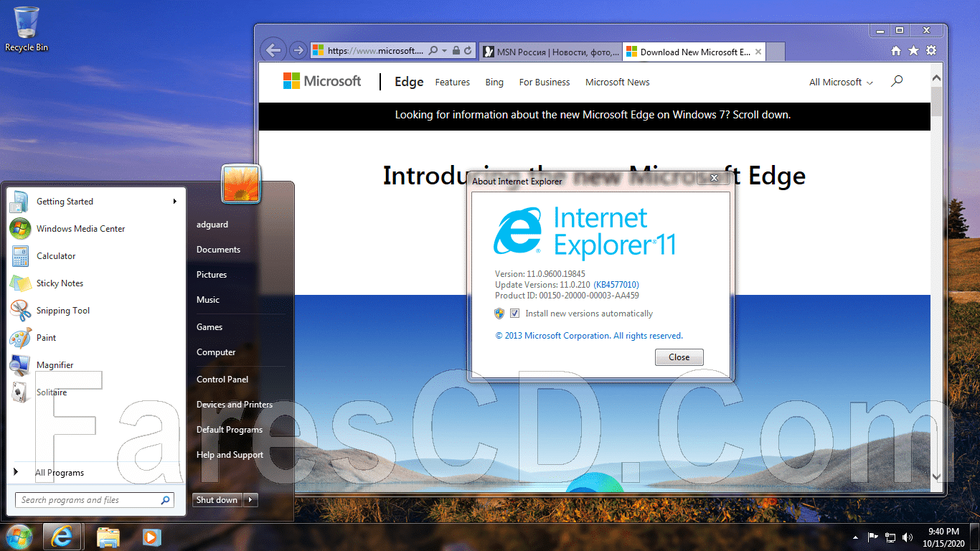This screenshot has width=980, height=551.
Task: Open Sticky Notes from the Start menu
Action: 95,283
